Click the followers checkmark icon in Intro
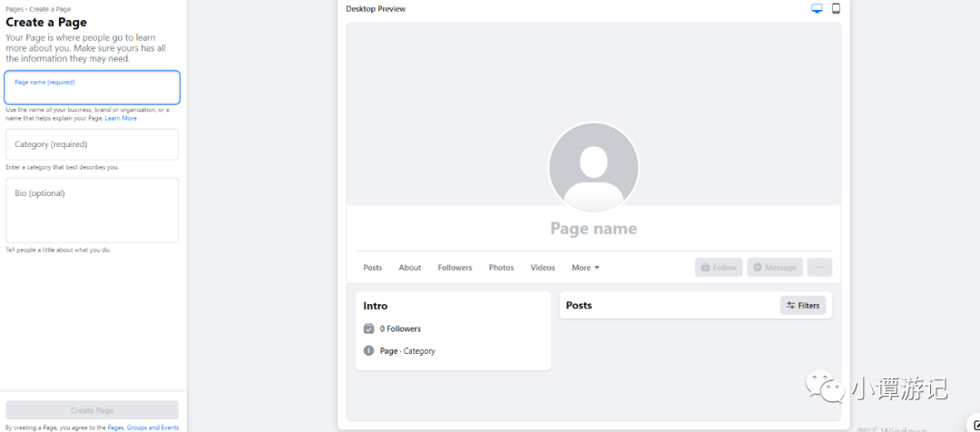The height and width of the screenshot is (432, 980). pos(368,329)
